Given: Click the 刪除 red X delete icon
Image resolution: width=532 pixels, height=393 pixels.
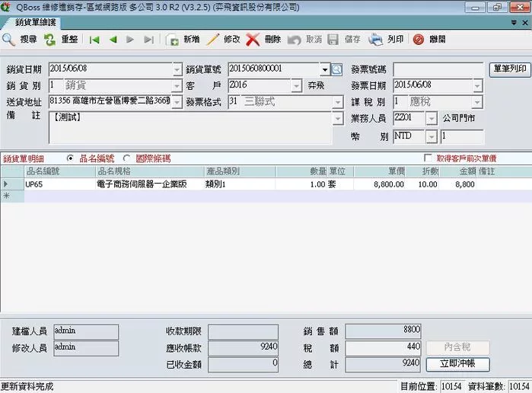Looking at the screenshot, I should [253, 40].
